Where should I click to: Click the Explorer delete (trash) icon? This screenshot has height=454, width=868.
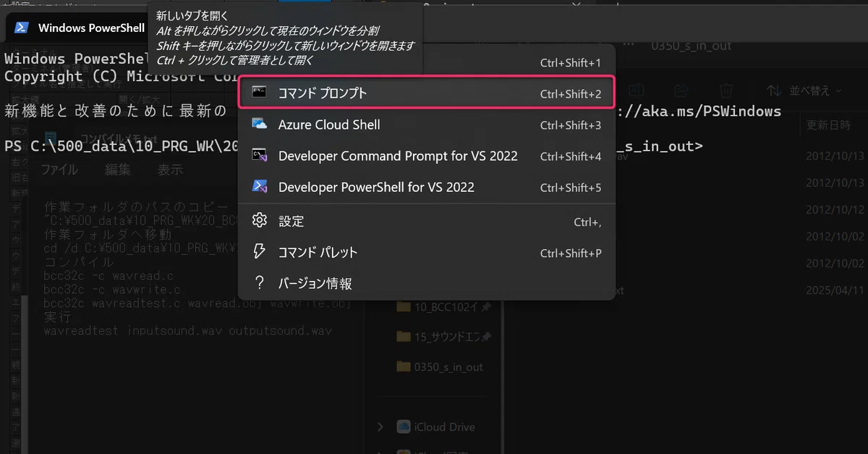(726, 91)
